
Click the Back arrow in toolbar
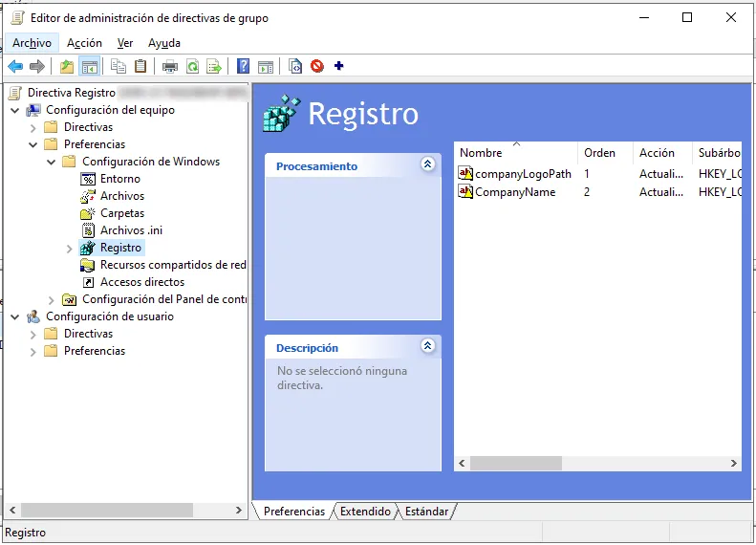[x=15, y=66]
